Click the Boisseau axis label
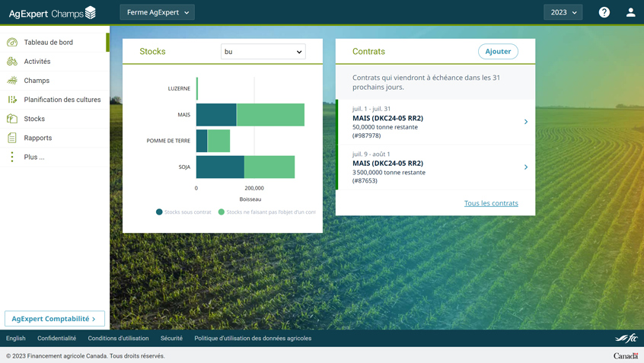The image size is (644, 363). pos(250,199)
